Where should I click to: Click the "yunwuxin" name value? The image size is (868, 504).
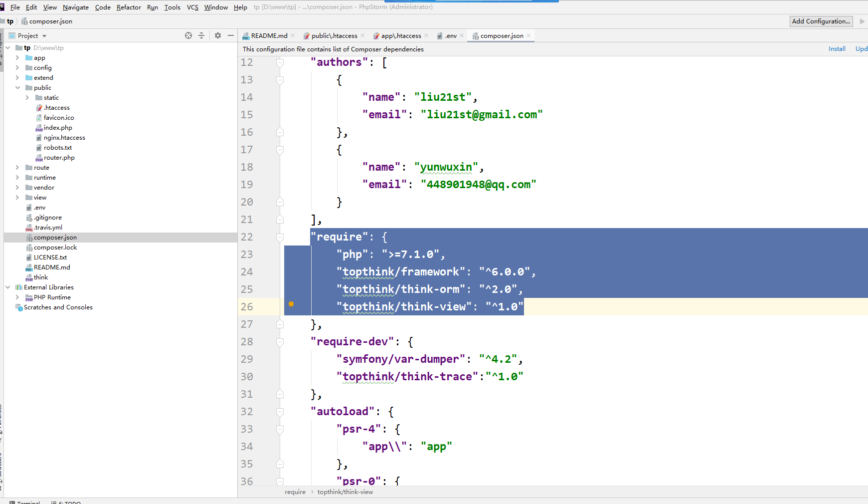coord(446,167)
